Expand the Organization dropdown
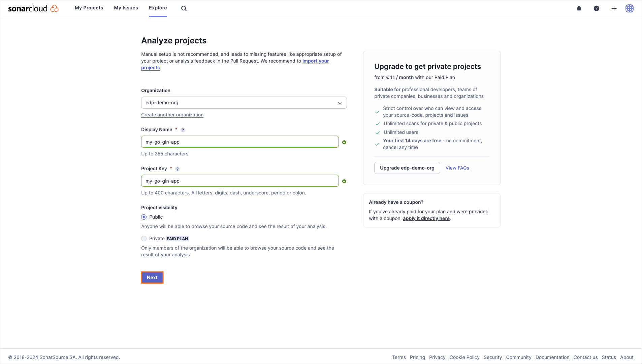Viewport: 642px width, 364px height. (244, 103)
